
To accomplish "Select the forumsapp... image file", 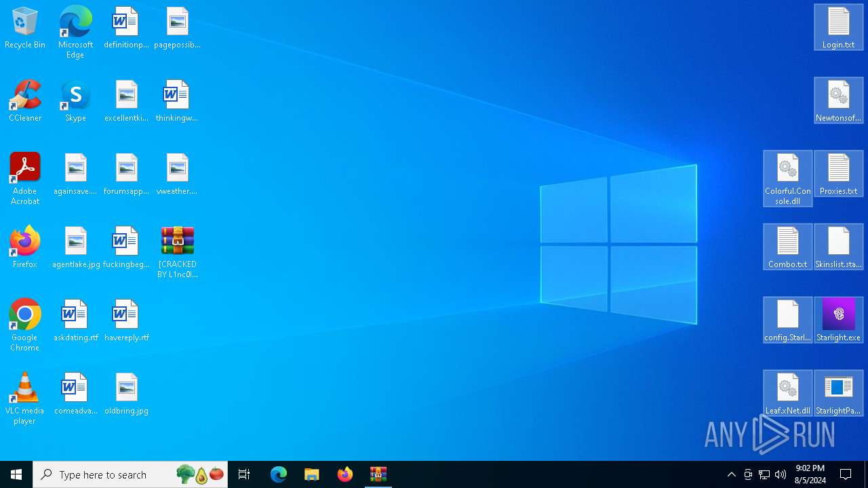I will click(126, 175).
